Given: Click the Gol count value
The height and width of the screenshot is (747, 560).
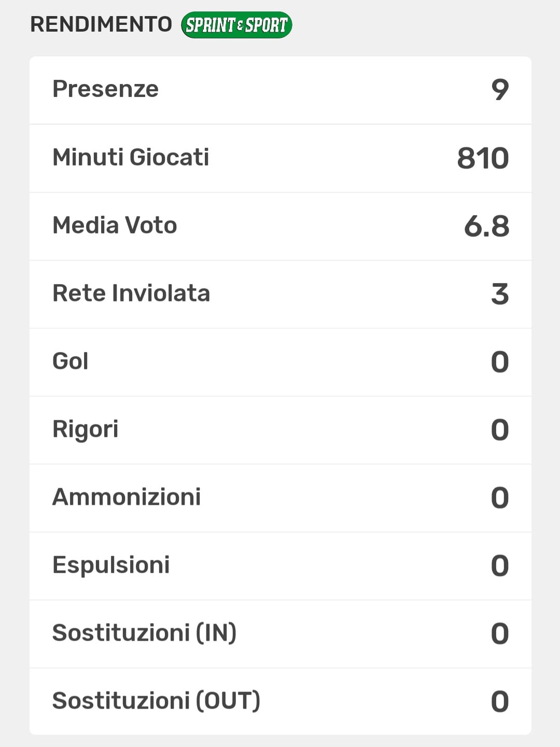Looking at the screenshot, I should click(500, 362).
